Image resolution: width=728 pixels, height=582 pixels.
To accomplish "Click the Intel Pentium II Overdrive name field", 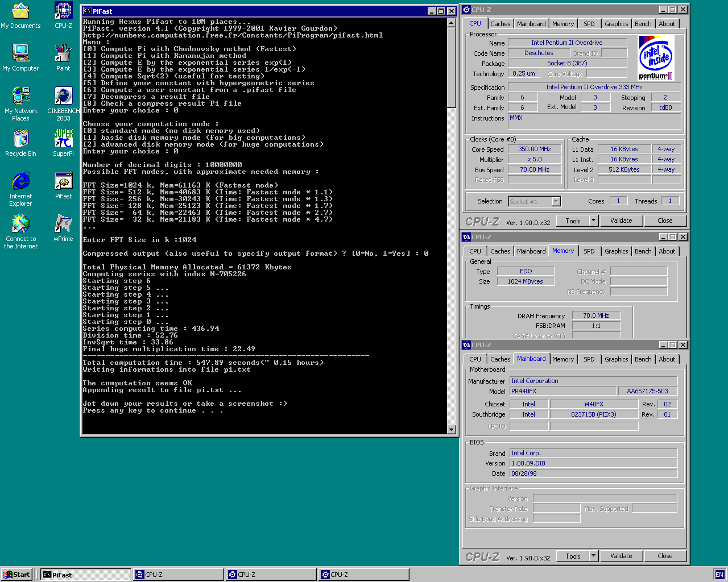I will [567, 43].
